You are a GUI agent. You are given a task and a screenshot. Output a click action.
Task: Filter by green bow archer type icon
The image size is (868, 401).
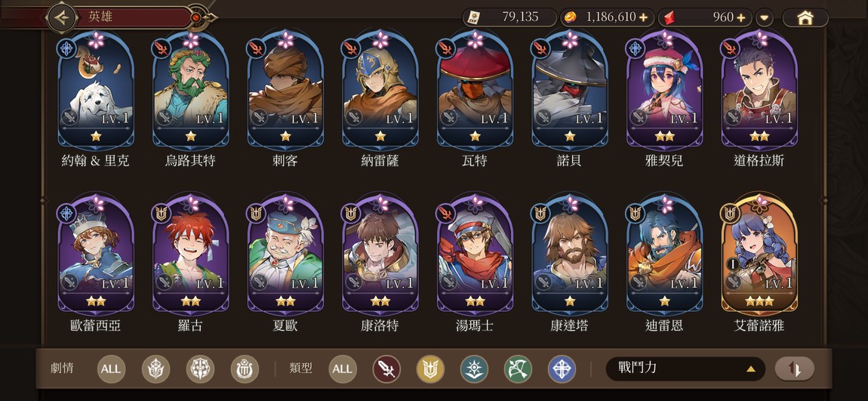click(x=518, y=369)
